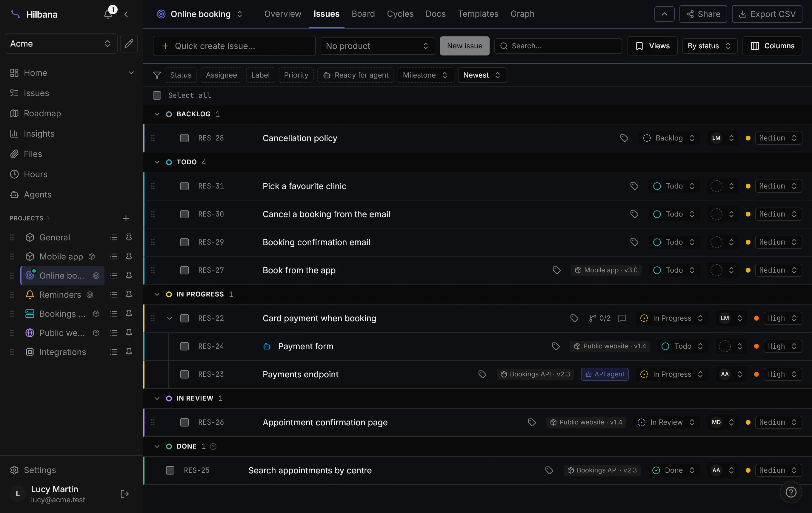Screen dimensions: 812x513
Task: Tick the RES-25 Search appointments checkbox
Action: click(x=170, y=470)
